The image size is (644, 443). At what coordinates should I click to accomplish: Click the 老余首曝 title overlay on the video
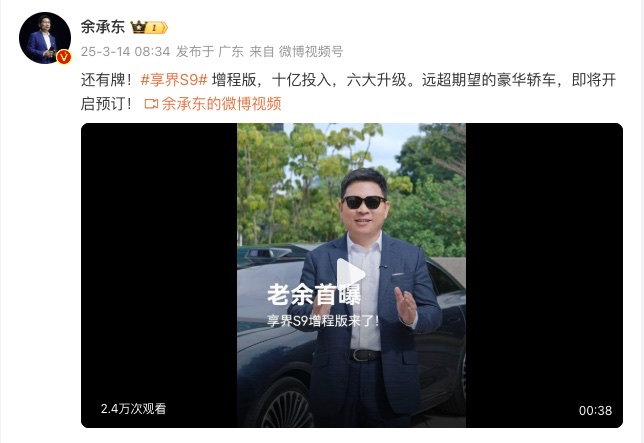[314, 295]
